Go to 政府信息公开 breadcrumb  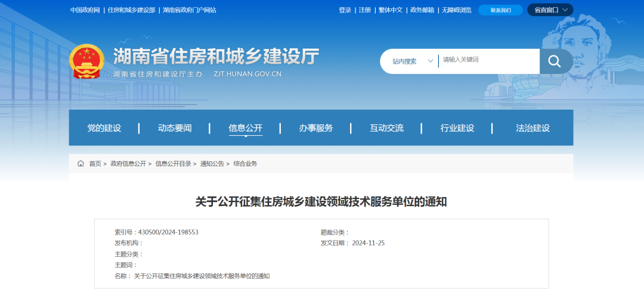(x=128, y=164)
